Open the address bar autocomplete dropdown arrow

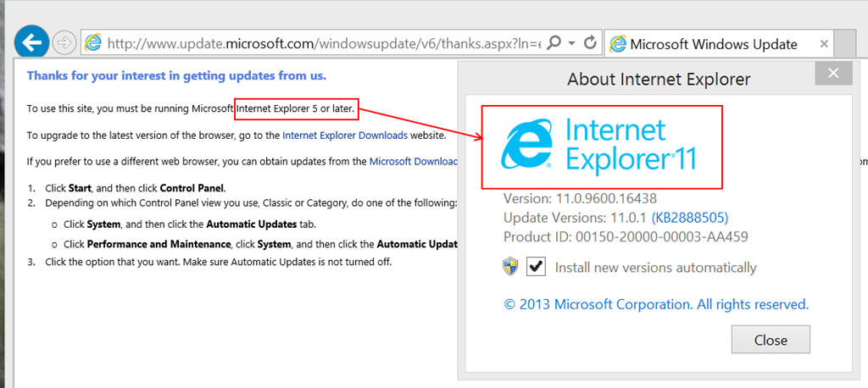(x=572, y=42)
